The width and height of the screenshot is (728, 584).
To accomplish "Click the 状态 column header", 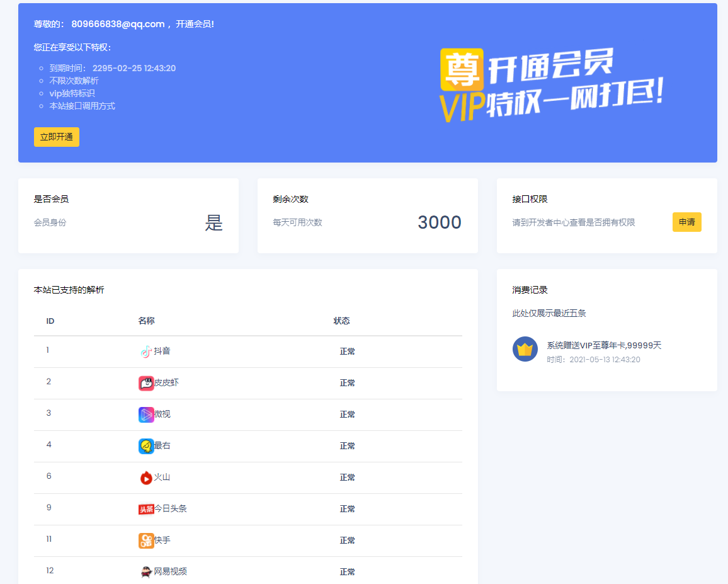I will click(x=341, y=321).
